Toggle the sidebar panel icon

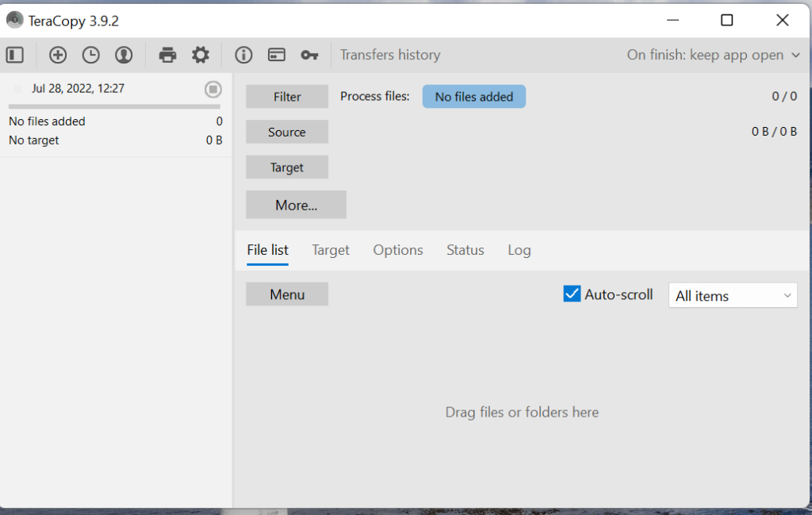(x=15, y=55)
